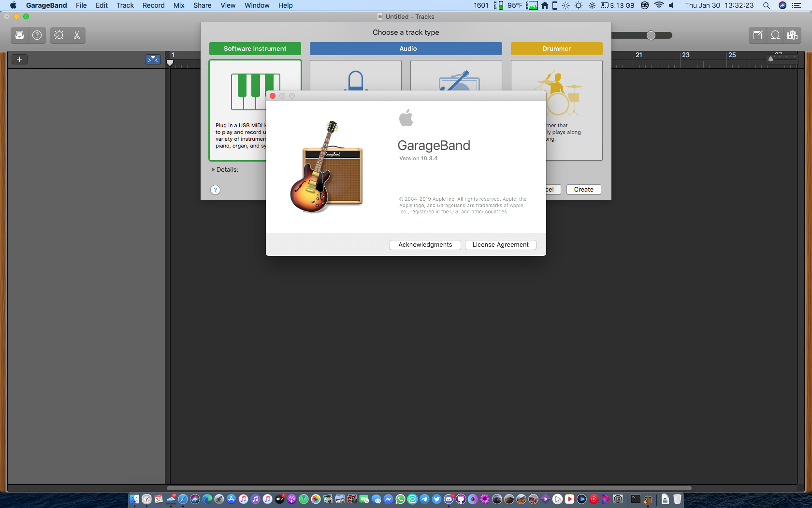Open GitHub Desktop from the Dock
The height and width of the screenshot is (508, 812).
461,499
